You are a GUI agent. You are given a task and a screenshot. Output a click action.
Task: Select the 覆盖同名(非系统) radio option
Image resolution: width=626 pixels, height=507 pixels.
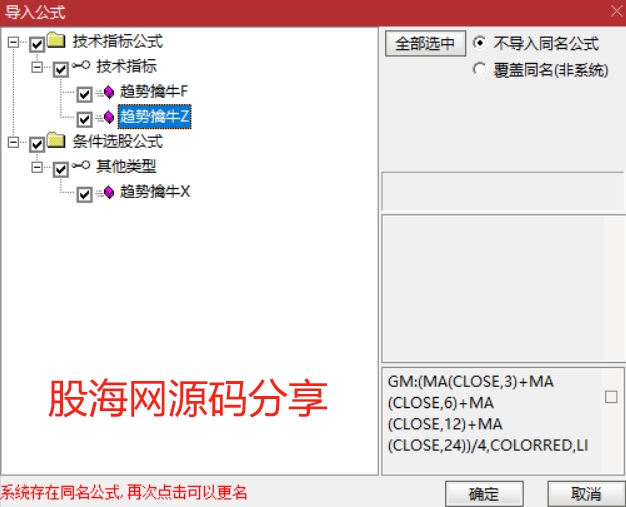click(479, 69)
